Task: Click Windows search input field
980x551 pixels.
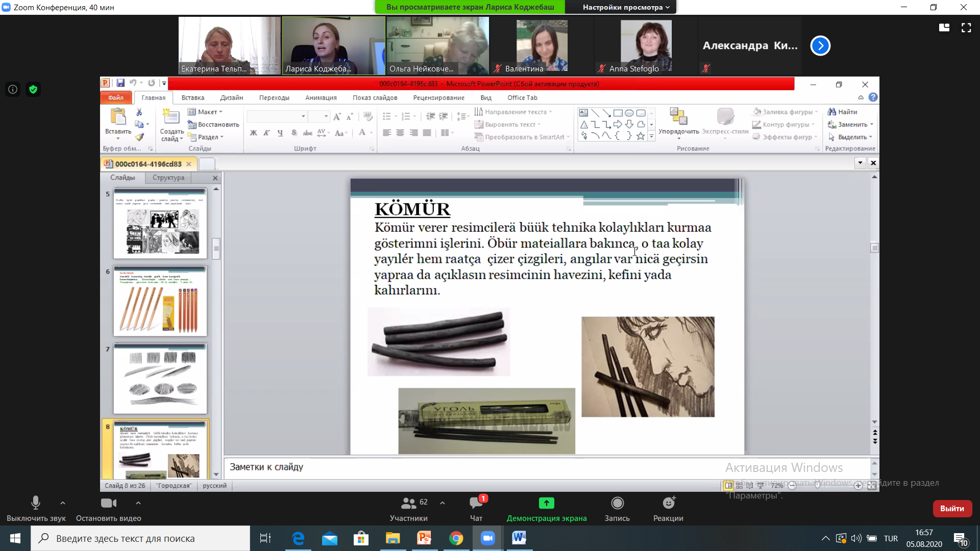Action: [140, 538]
